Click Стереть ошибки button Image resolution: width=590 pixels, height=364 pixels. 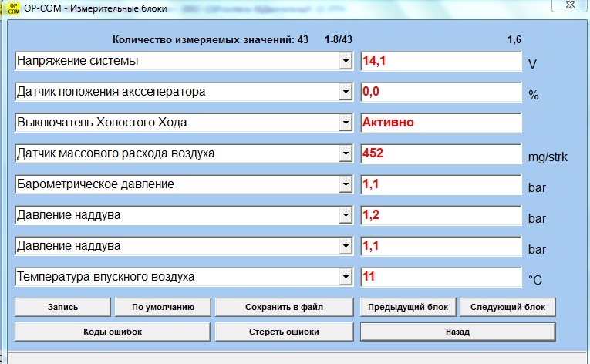(x=284, y=332)
